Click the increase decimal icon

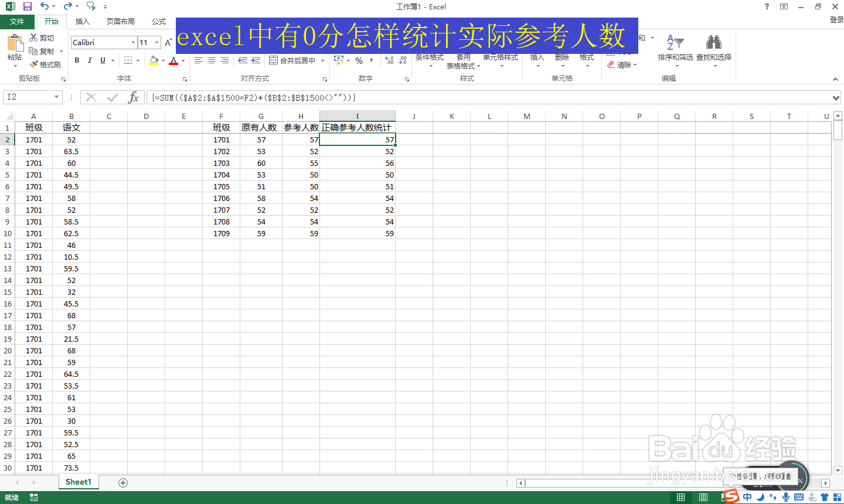tap(388, 60)
